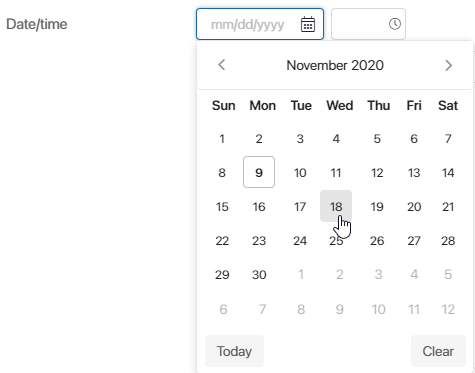
Task: Go to previous month with left chevron
Action: point(222,65)
